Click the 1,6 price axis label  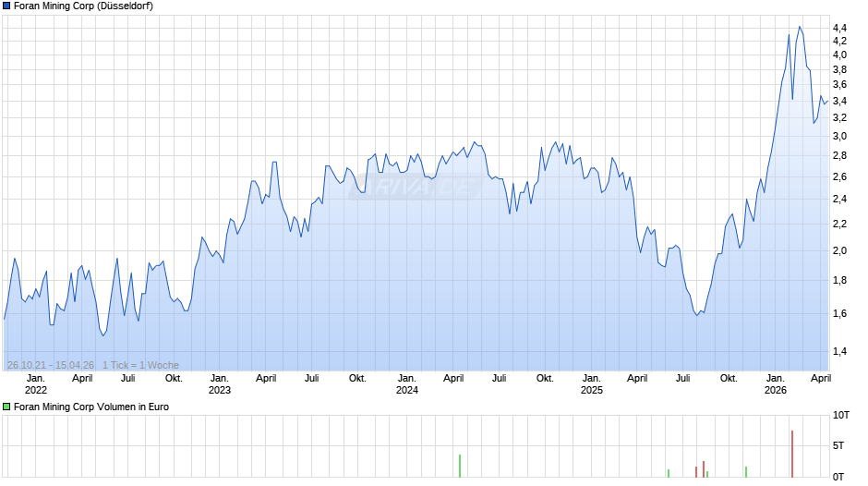pos(839,313)
